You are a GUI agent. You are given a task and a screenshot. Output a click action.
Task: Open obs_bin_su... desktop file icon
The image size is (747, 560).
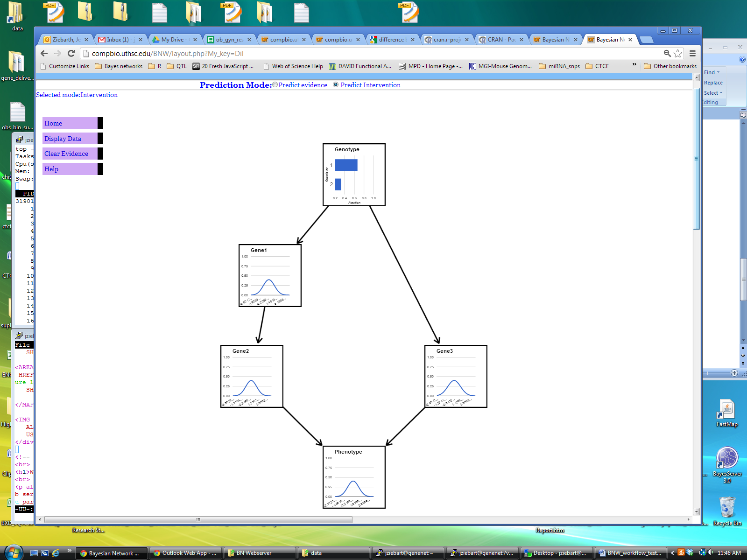click(x=17, y=116)
